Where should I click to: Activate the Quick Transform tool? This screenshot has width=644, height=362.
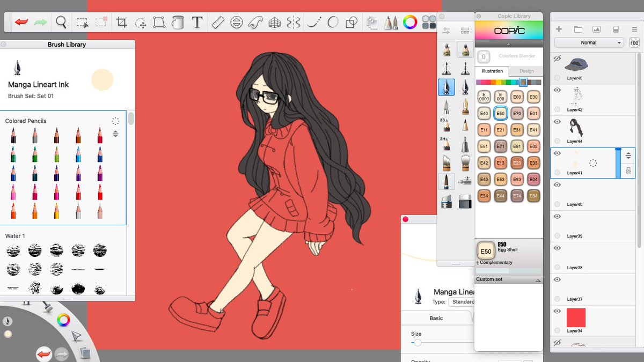click(x=141, y=23)
